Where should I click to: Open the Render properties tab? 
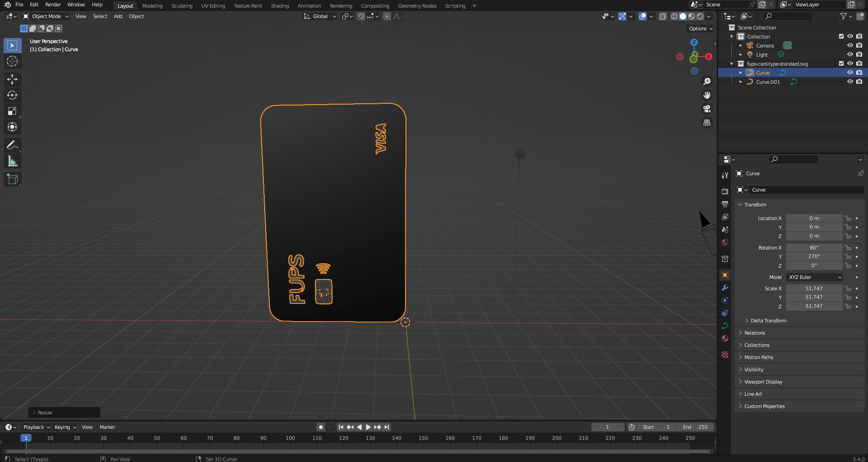[725, 191]
